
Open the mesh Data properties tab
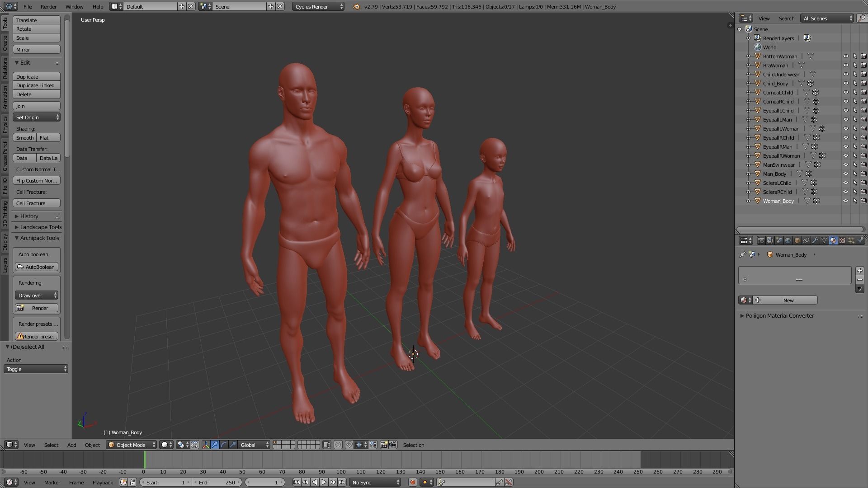click(824, 240)
